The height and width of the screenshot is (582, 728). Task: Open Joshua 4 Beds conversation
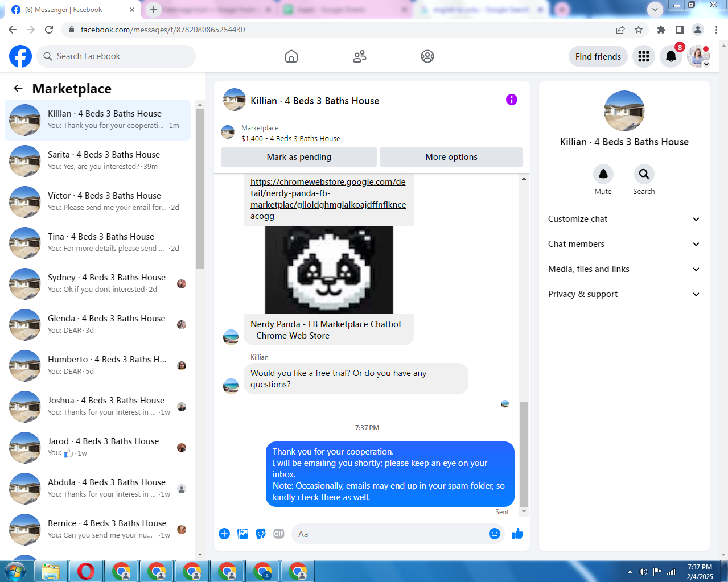pos(98,407)
